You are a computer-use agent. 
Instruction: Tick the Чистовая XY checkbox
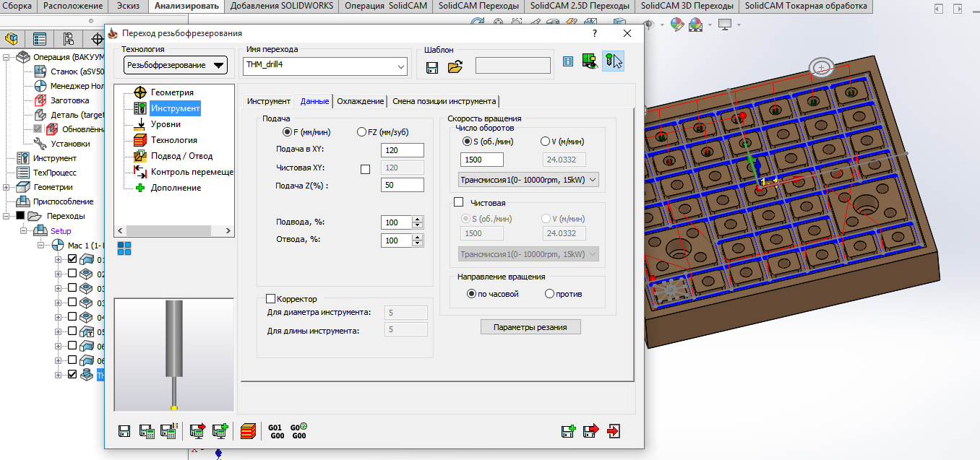[x=365, y=169]
